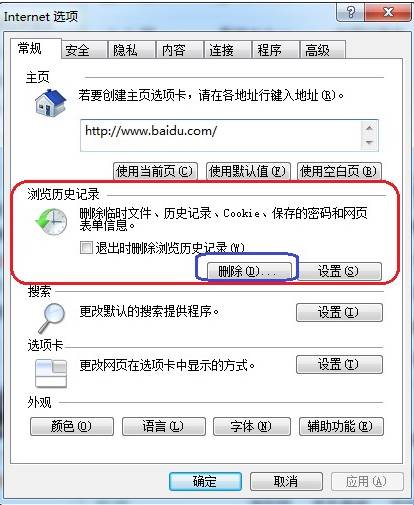
Task: Click the homepage box scroll down arrow
Action: 369,142
